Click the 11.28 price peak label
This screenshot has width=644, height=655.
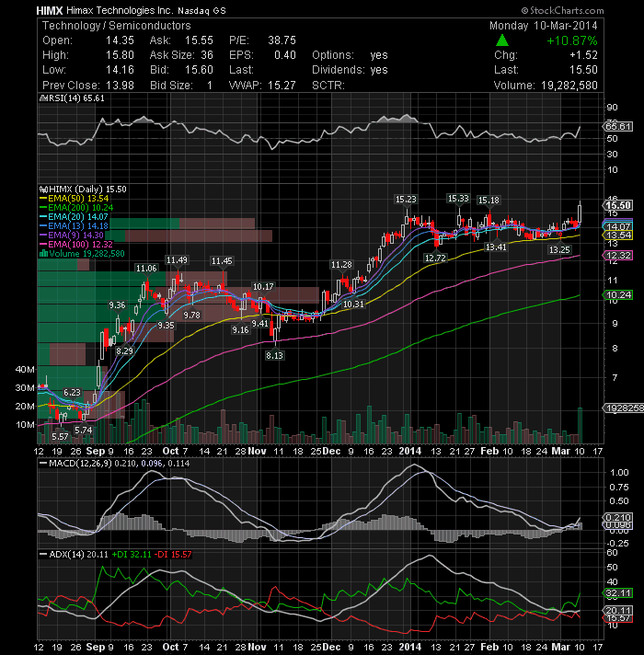click(x=341, y=265)
